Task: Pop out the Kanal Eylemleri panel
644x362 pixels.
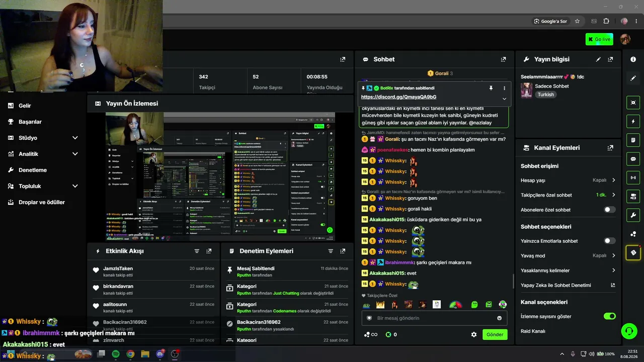Action: [610, 148]
